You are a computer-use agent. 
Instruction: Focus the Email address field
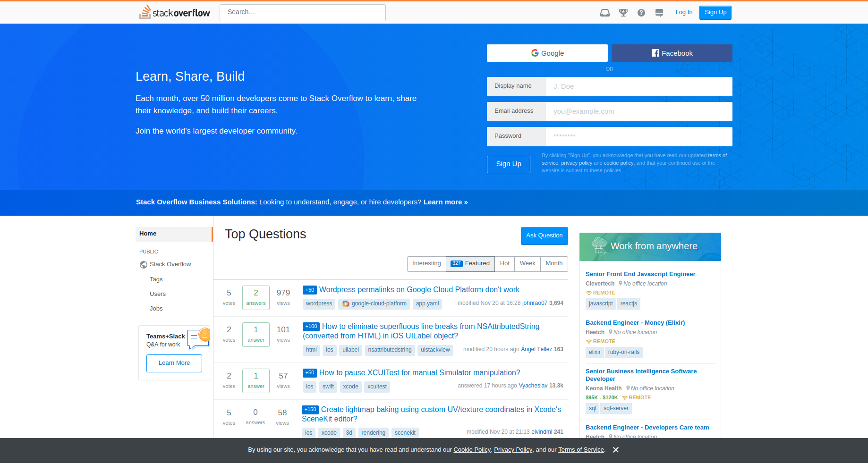[639, 111]
